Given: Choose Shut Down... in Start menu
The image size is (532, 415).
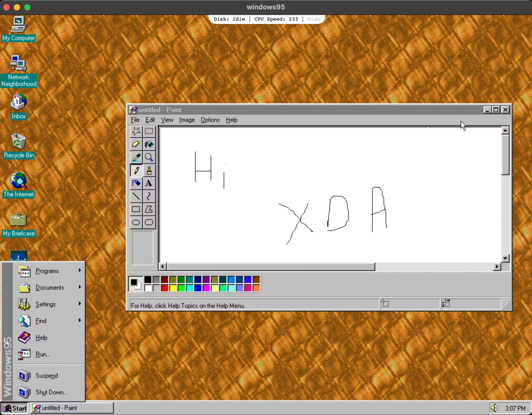Looking at the screenshot, I should (x=49, y=392).
